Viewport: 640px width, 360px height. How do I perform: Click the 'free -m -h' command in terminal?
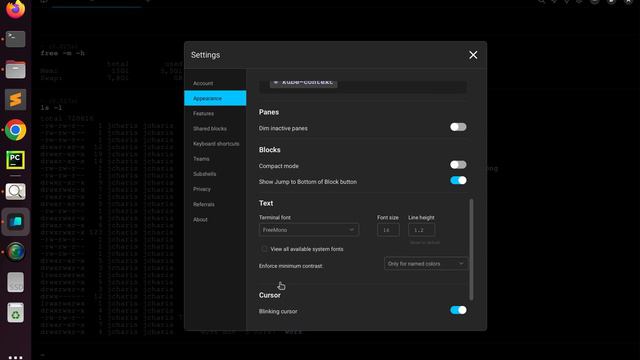[62, 53]
